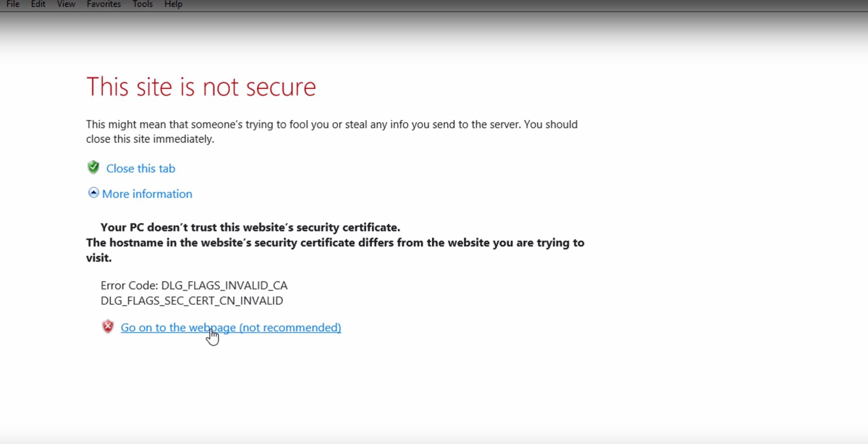Click the "hostname in the website's security certificate" line

335,243
